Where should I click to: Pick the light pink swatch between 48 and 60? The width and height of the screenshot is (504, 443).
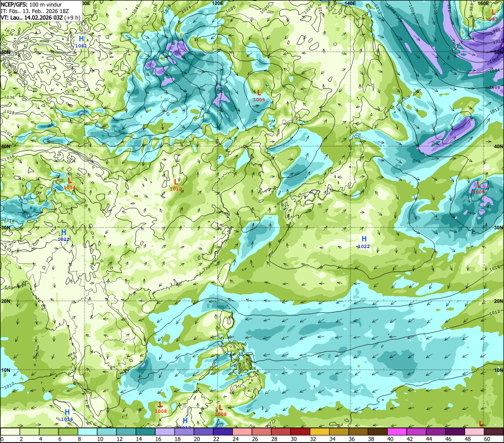[474, 432]
